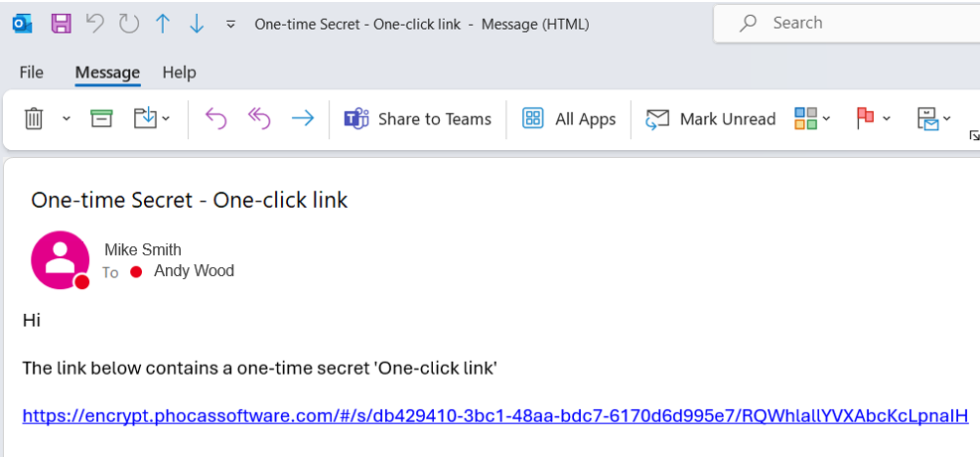This screenshot has width=980, height=457.
Task: Click the Delete trash can icon
Action: pos(33,119)
